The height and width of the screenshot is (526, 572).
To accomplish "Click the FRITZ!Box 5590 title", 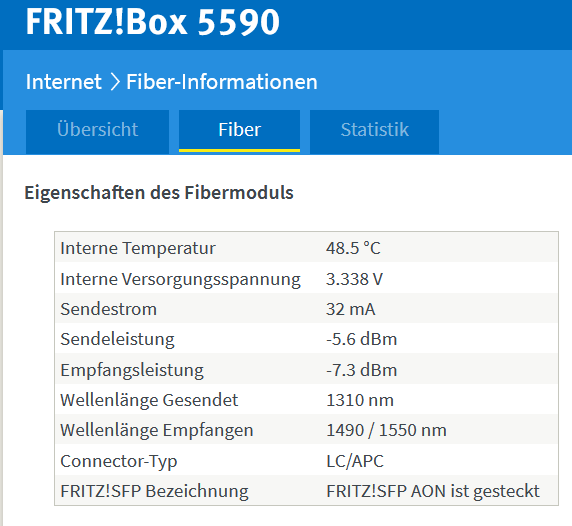I will (152, 22).
